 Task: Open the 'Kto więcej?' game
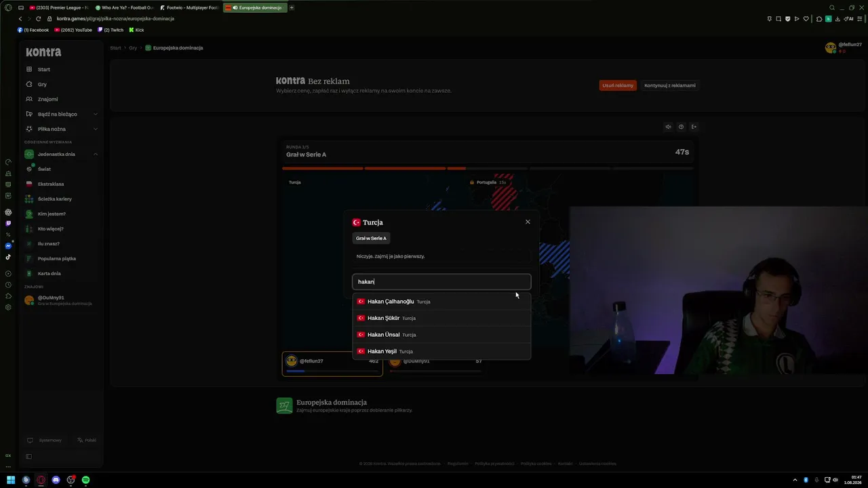[x=62, y=228]
